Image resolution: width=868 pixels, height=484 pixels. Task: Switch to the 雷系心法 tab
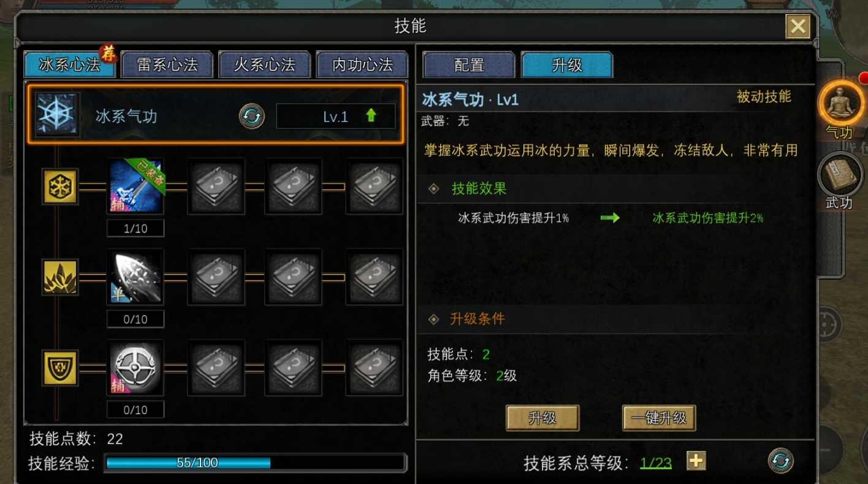tap(167, 64)
